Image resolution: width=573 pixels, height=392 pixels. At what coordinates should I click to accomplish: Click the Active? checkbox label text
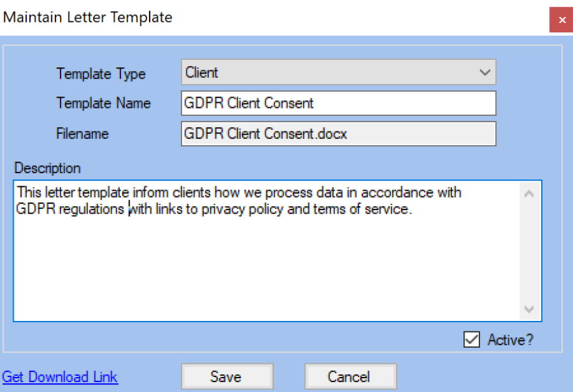[x=510, y=340]
